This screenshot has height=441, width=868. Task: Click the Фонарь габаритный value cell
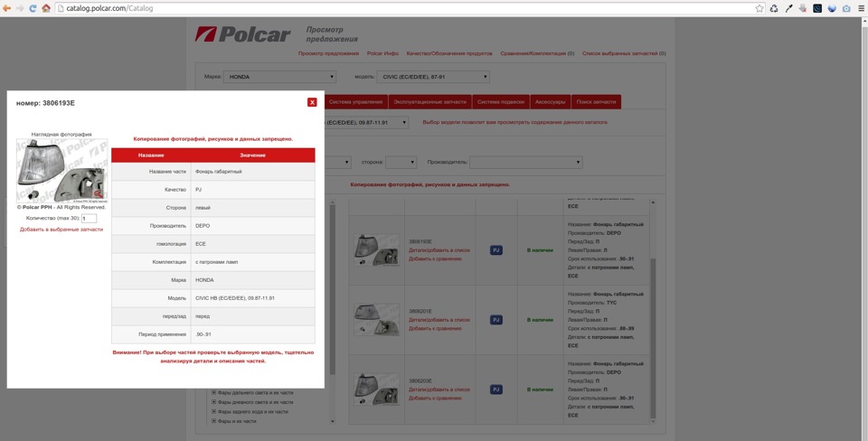253,172
